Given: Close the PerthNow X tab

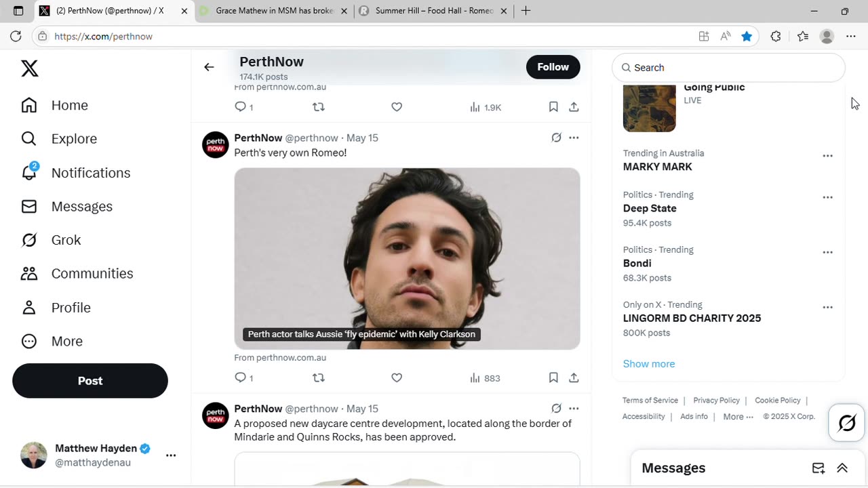Looking at the screenshot, I should pos(184,11).
